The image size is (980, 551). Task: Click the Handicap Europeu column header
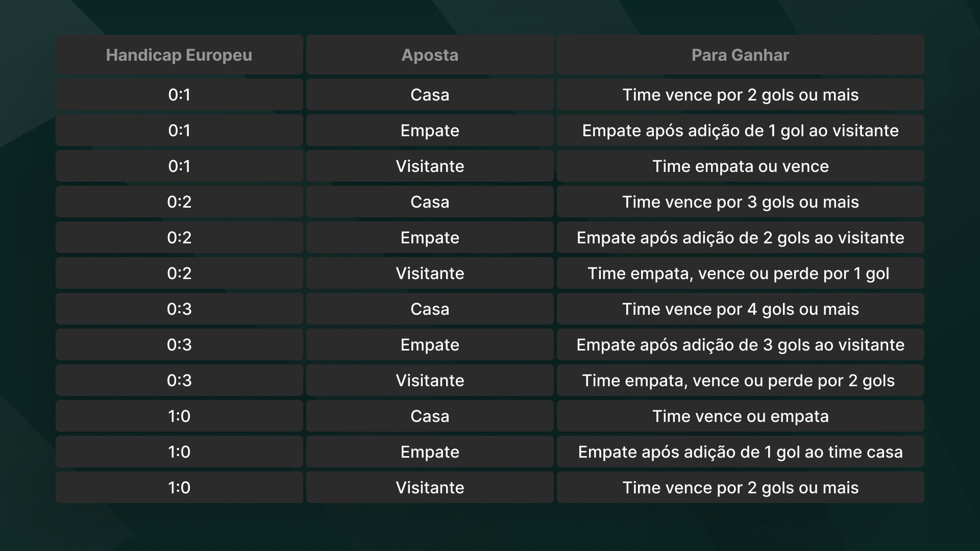coord(179,55)
